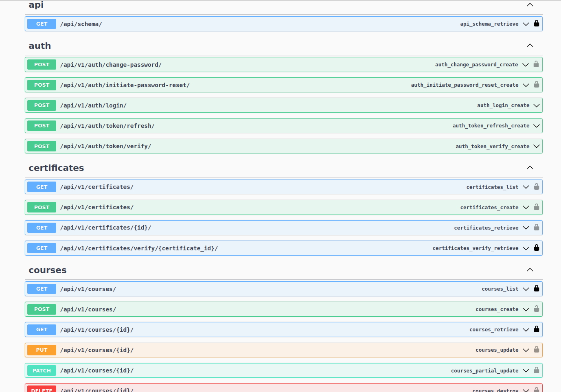The height and width of the screenshot is (392, 561).
Task: Click POST badge for change-password endpoint
Action: coord(42,64)
